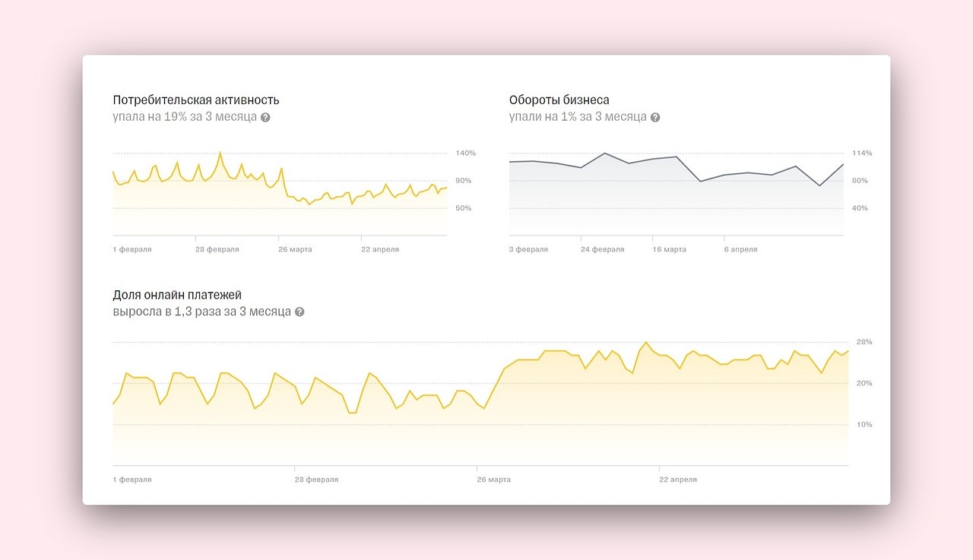Click the 40% axis label

pos(860,208)
